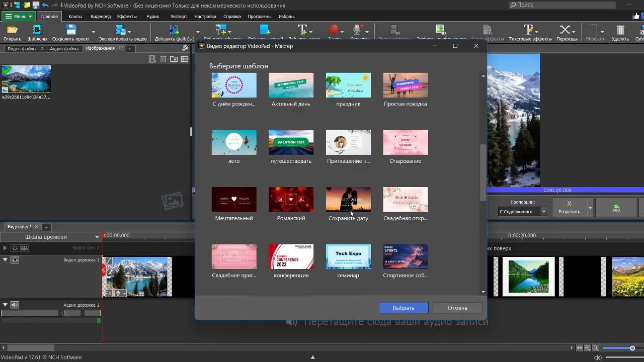Click Экспортировать видео icon

tap(121, 31)
